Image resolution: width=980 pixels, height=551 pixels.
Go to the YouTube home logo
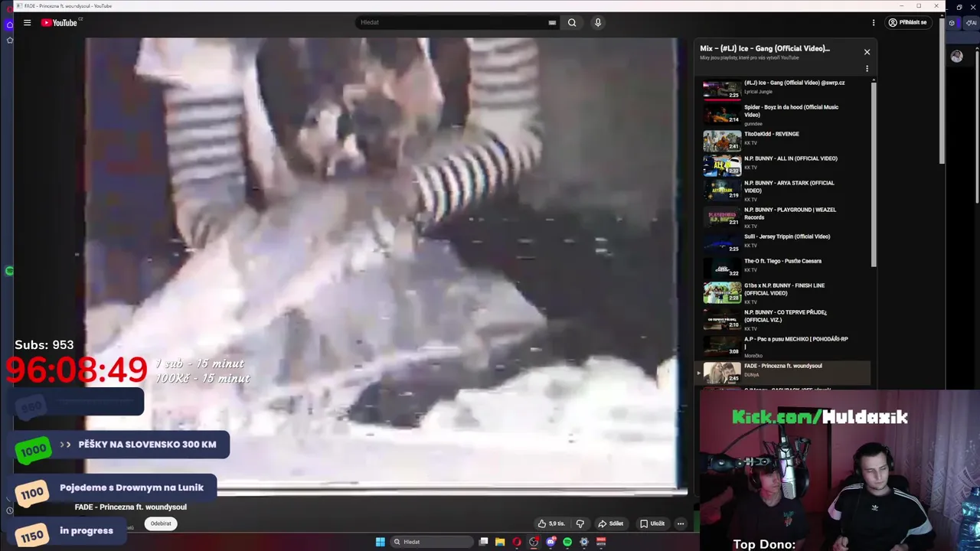(60, 22)
